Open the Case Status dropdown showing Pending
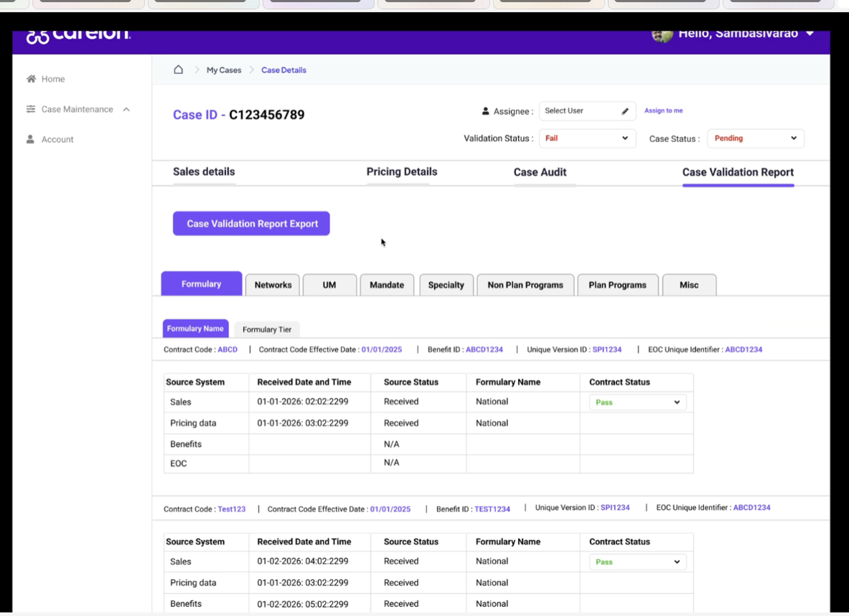Viewport: 849px width, 616px height. point(756,138)
